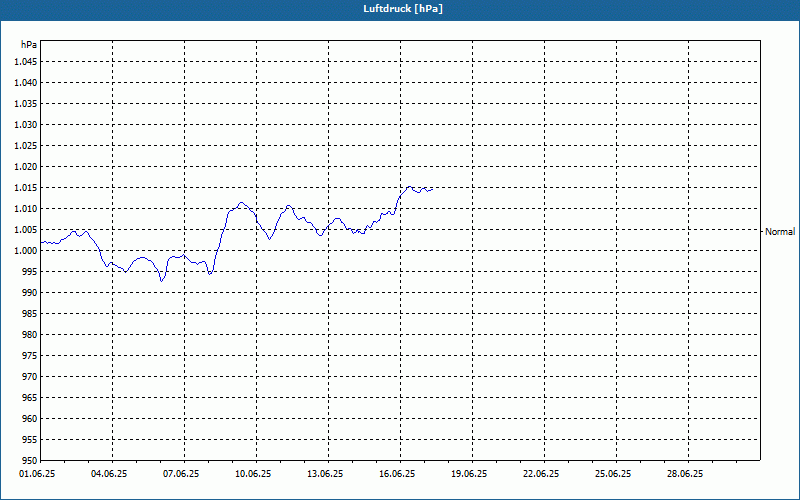Select the 955 y-axis value
This screenshot has height=500, width=800.
(x=30, y=440)
